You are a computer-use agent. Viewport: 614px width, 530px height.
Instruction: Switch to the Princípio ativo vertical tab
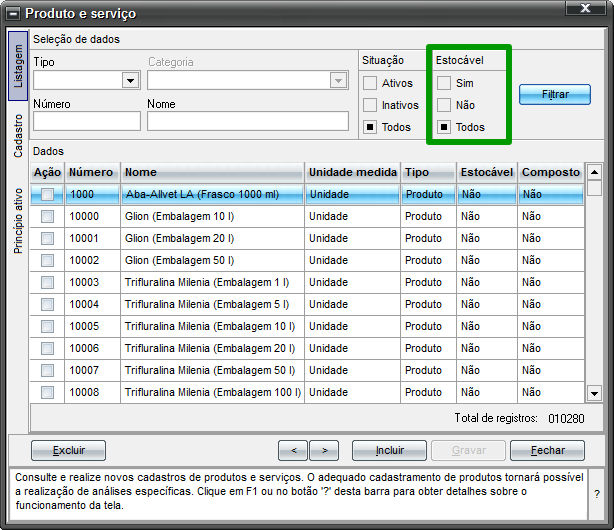pos(18,221)
